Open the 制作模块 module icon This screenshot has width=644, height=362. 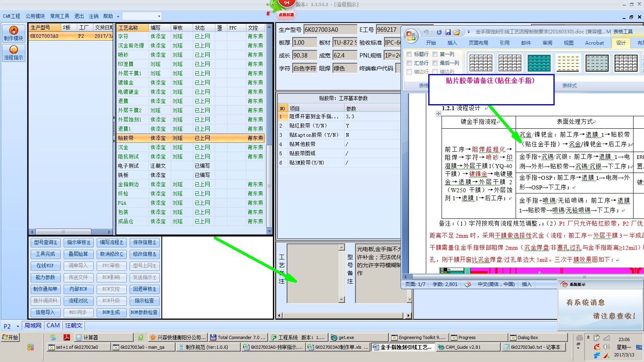(x=14, y=33)
